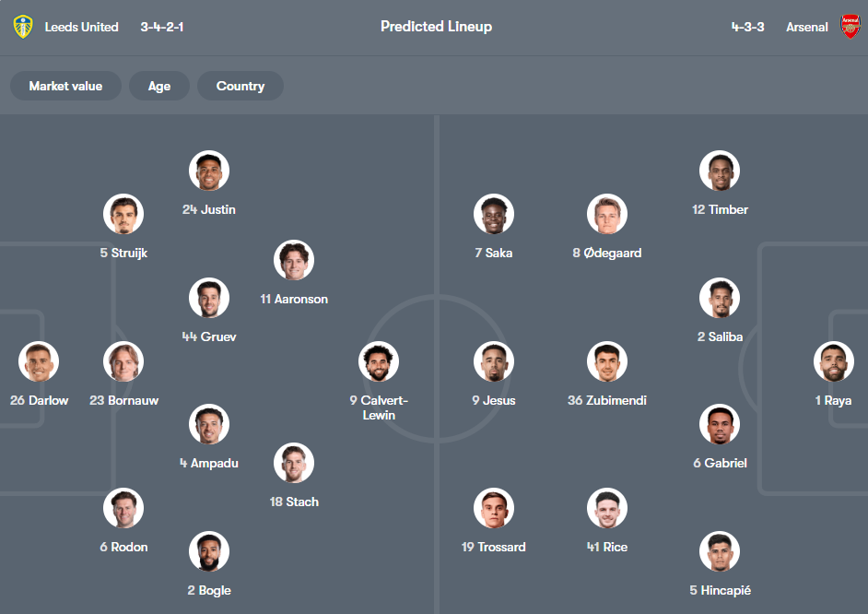Toggle the Country display filter
Image resolution: width=868 pixels, height=614 pixels.
[x=240, y=86]
